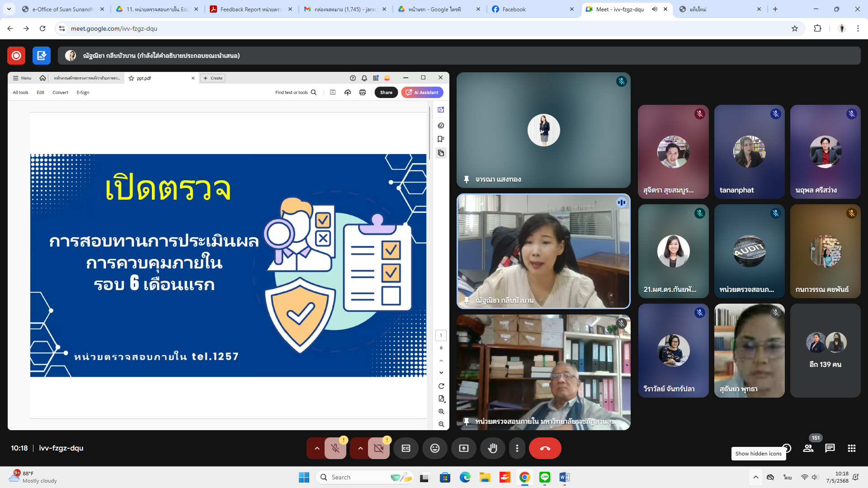Show the participants list
This screenshot has height=488, width=868.
tap(808, 448)
